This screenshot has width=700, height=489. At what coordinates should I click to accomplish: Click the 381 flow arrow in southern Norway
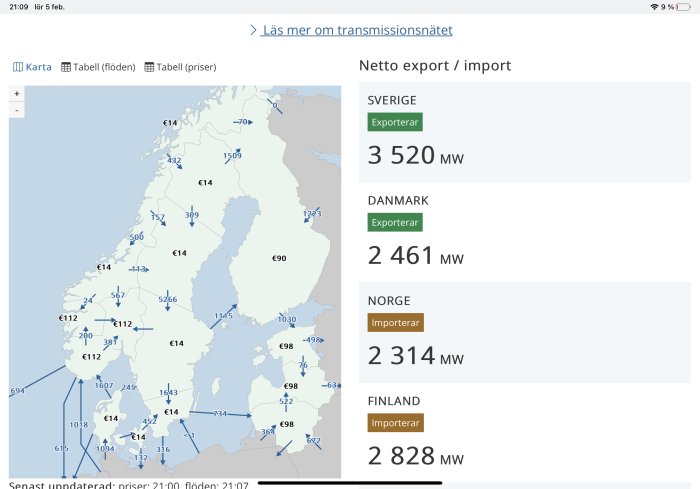110,343
